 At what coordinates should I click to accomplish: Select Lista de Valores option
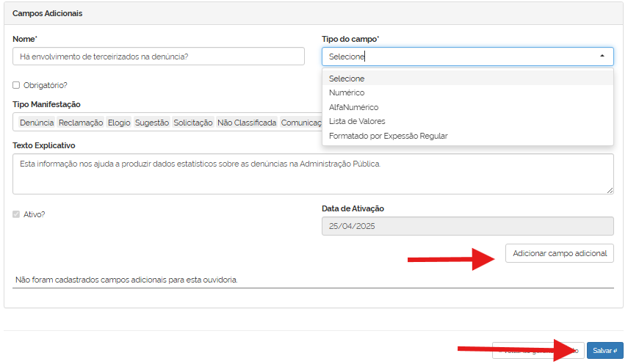357,121
